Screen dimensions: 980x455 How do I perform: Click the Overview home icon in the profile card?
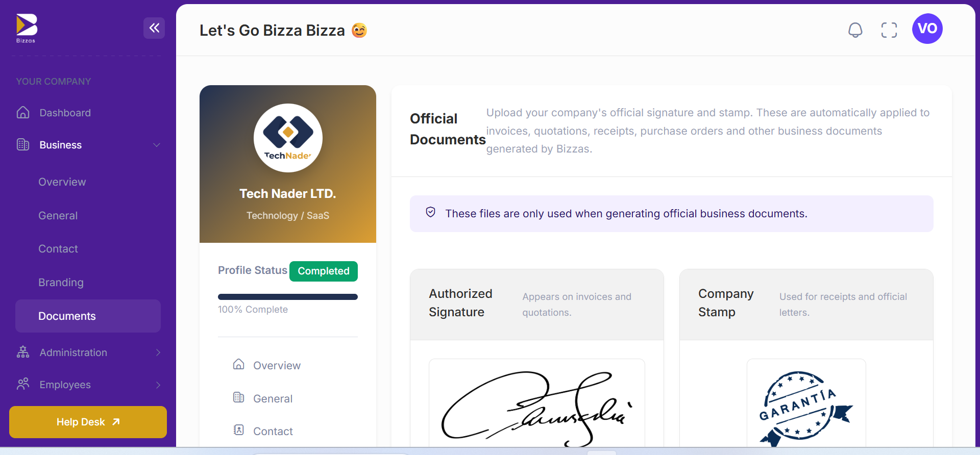tap(238, 364)
